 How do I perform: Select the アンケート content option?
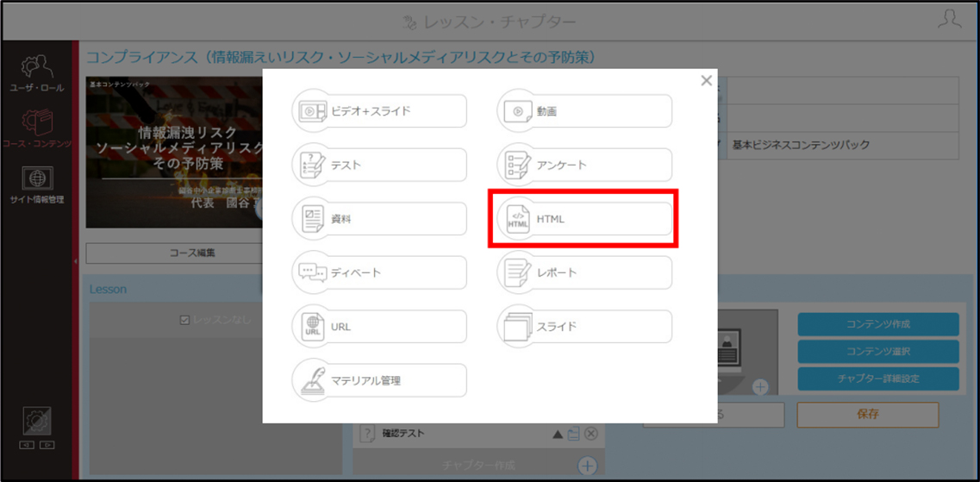pos(584,165)
